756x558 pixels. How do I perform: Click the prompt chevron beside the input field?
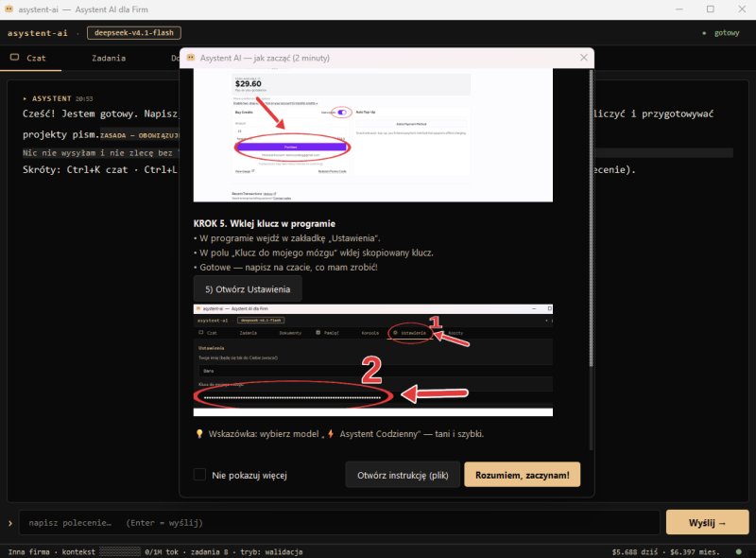click(x=10, y=523)
